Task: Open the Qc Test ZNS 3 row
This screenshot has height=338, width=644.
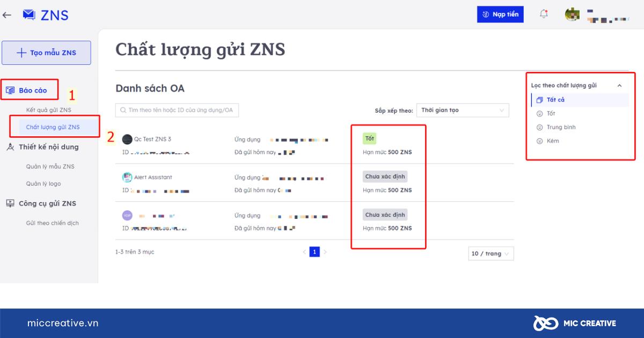Action: pos(314,145)
